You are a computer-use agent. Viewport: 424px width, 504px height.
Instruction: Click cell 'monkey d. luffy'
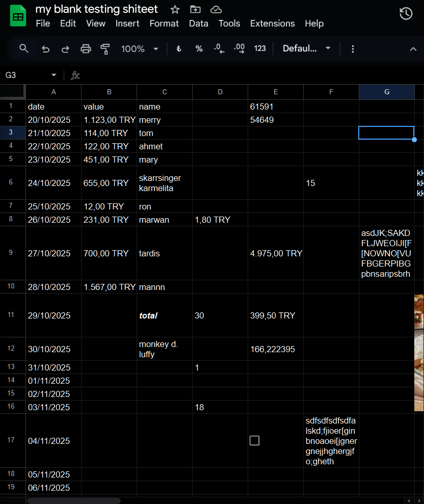(x=164, y=349)
